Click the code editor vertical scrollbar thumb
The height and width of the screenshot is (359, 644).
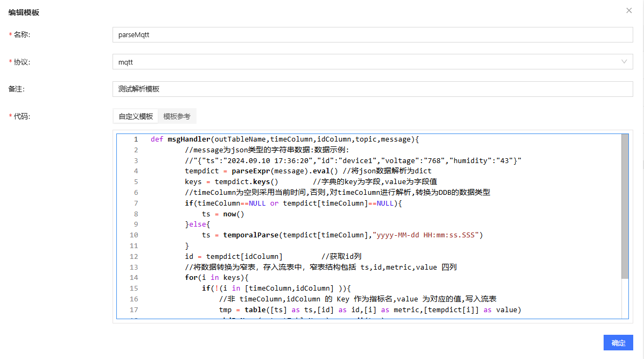click(625, 207)
